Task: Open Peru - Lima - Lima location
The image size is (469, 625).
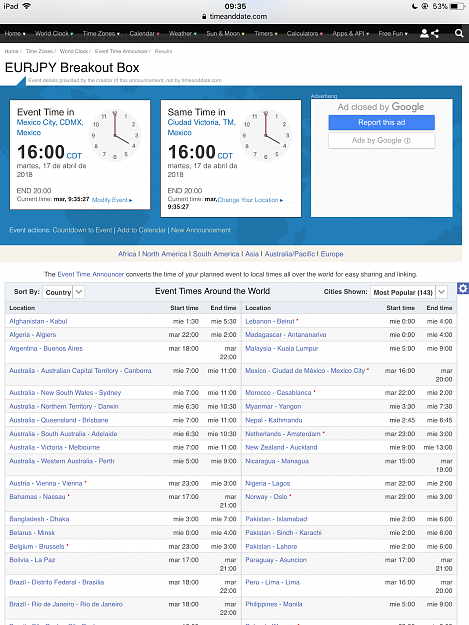Action: tap(273, 582)
